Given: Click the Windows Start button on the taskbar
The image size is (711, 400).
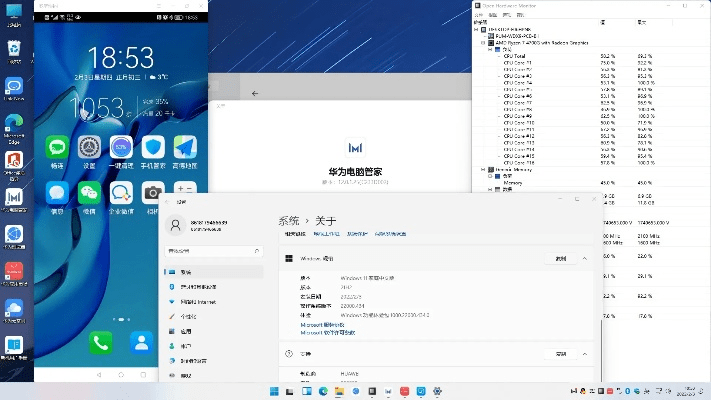Looking at the screenshot, I should 273,389.
